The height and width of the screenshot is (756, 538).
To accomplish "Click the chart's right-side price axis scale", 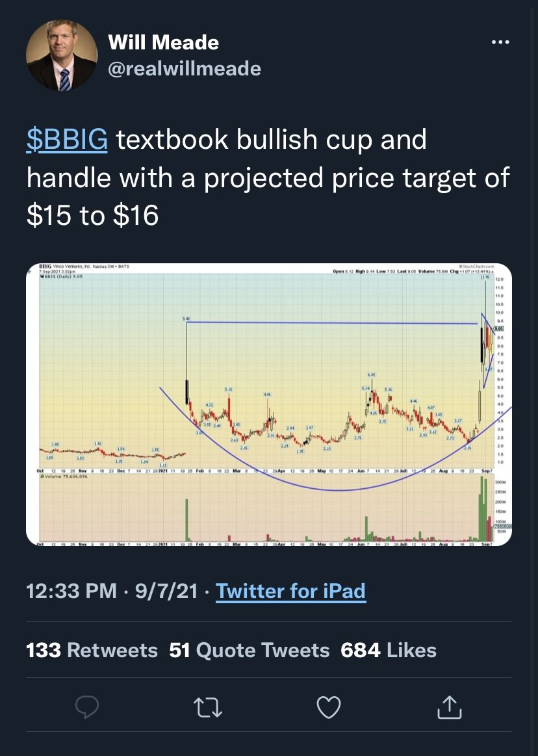I will click(501, 371).
